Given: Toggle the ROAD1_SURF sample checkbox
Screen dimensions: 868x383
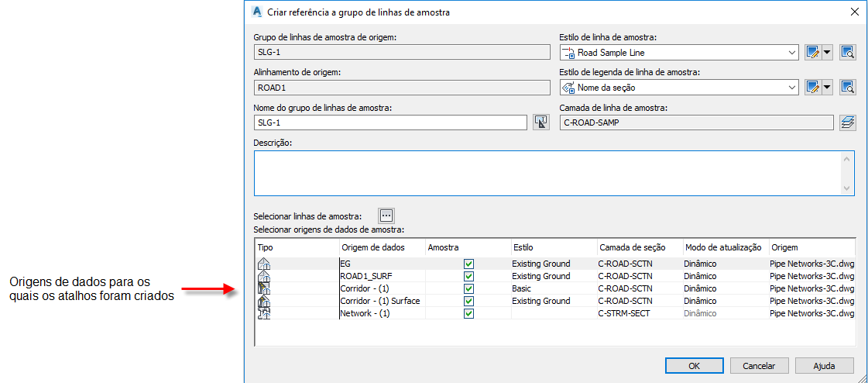Looking at the screenshot, I should point(468,276).
